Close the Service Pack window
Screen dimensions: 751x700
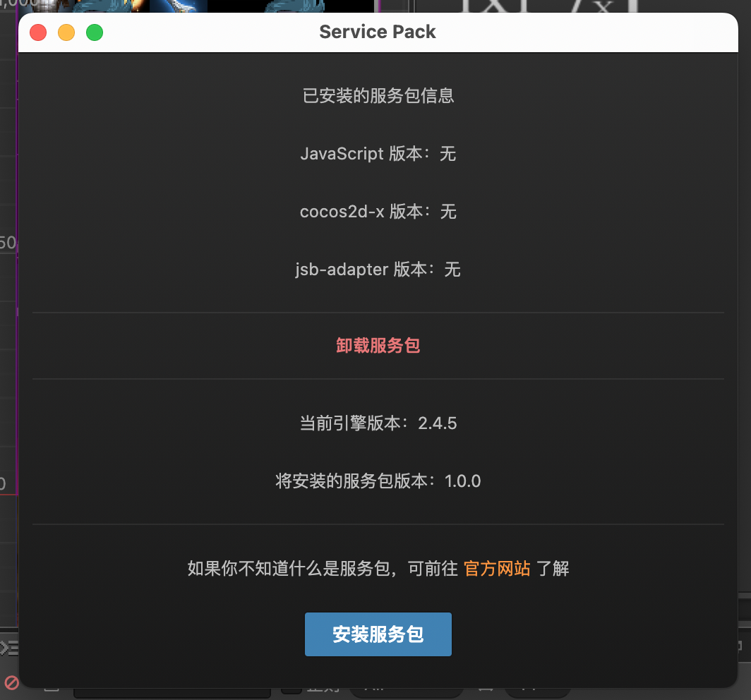[x=38, y=32]
